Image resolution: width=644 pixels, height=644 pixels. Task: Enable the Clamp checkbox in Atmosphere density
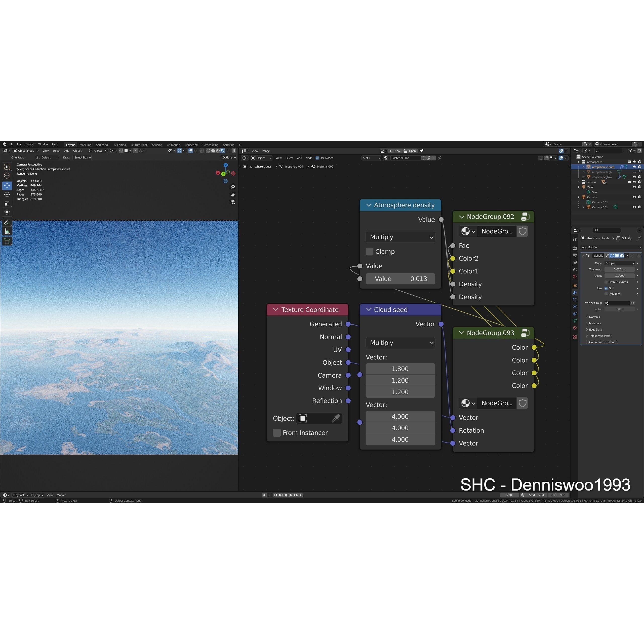pyautogui.click(x=369, y=252)
